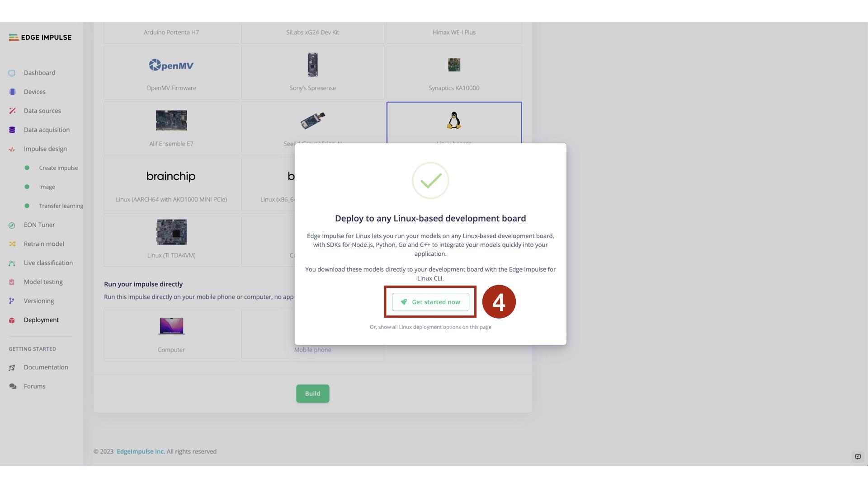Click the Deployment box icon
868x488 pixels.
(x=12, y=320)
